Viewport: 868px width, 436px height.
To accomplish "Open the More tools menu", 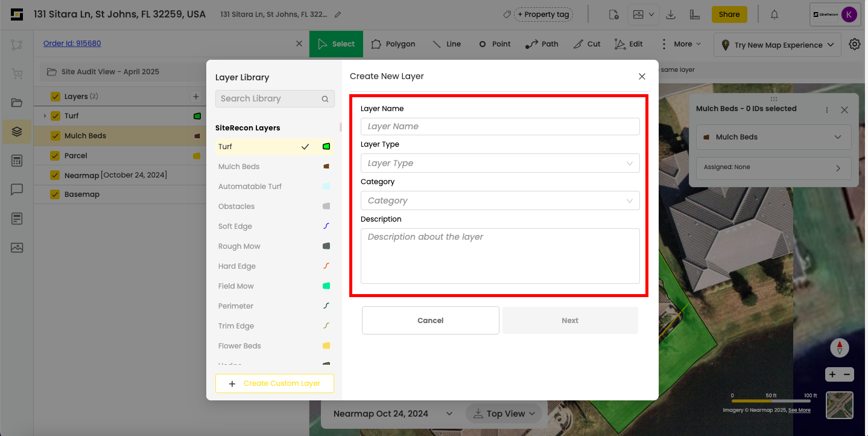I will pyautogui.click(x=682, y=44).
